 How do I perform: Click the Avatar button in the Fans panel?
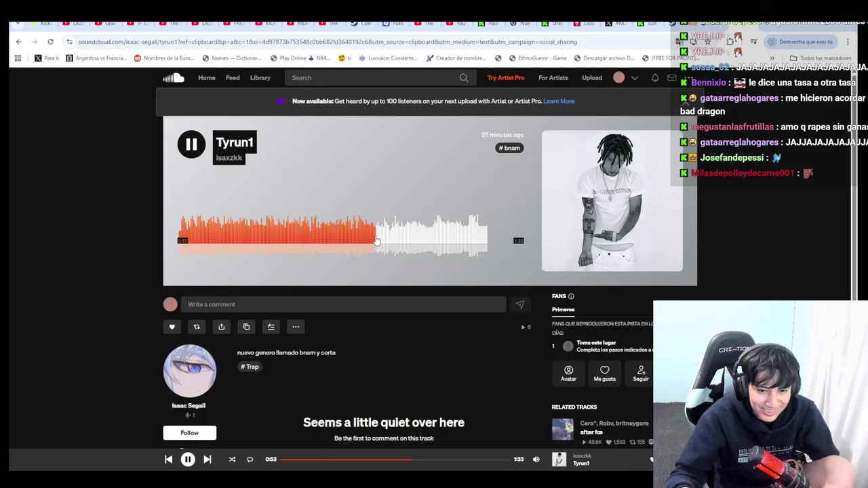[x=568, y=373]
